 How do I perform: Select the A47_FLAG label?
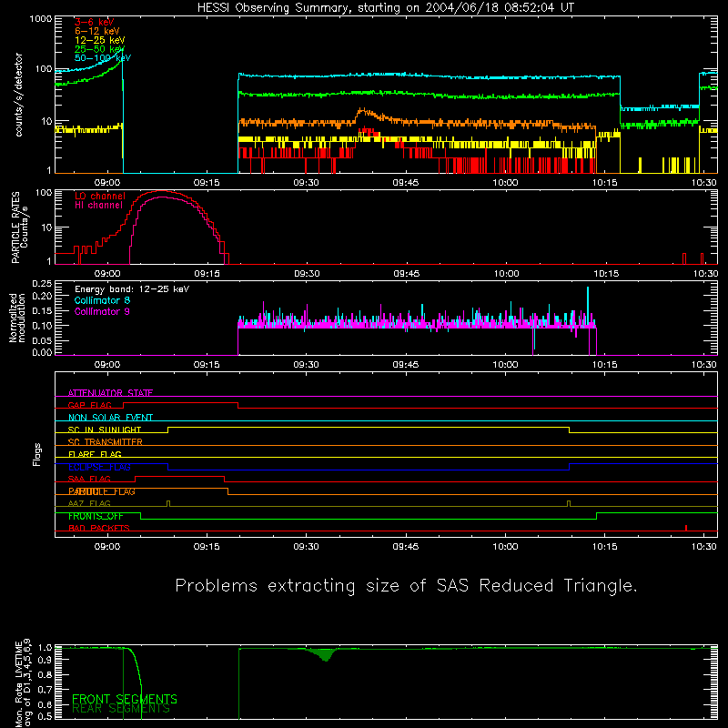[x=89, y=503]
